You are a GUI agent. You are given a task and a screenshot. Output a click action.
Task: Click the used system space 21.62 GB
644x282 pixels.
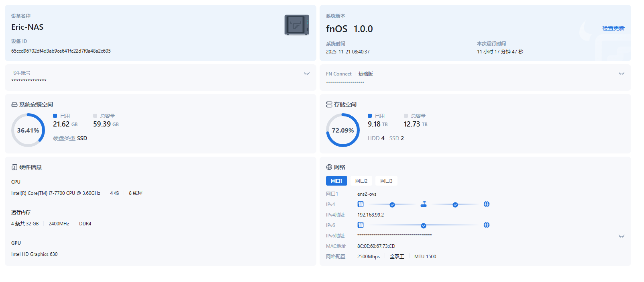pos(65,124)
